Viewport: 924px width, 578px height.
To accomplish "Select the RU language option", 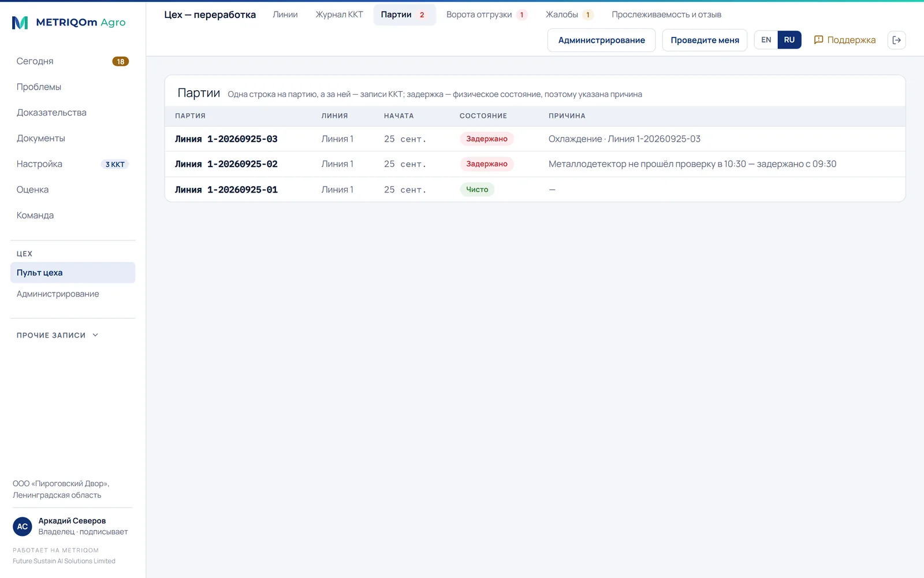I will pos(789,40).
